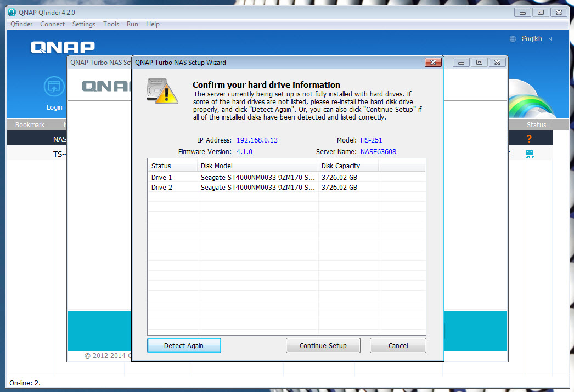Select the Drive 2 row
Screen dimensions: 574x392
(x=286, y=187)
